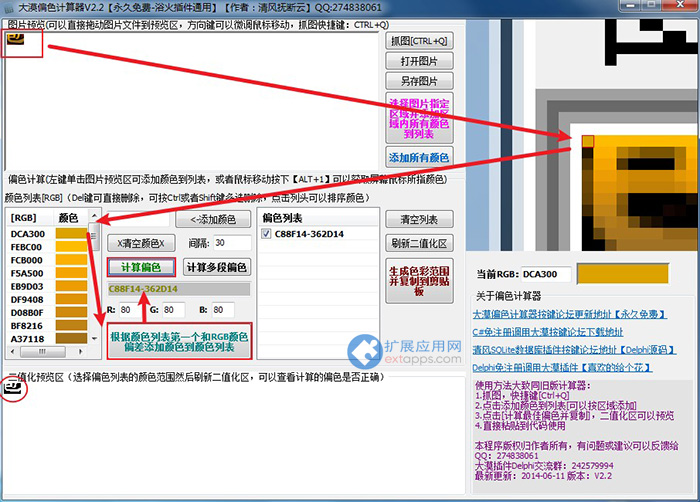Screen dimensions: 700x502
Task: Open an image with 打开图片
Action: tap(419, 61)
